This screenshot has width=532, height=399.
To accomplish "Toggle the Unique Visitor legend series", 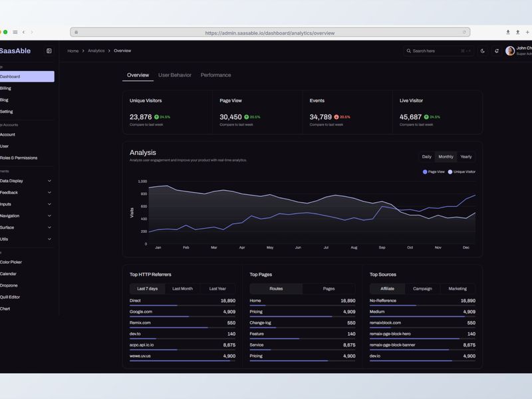I will 462,172.
